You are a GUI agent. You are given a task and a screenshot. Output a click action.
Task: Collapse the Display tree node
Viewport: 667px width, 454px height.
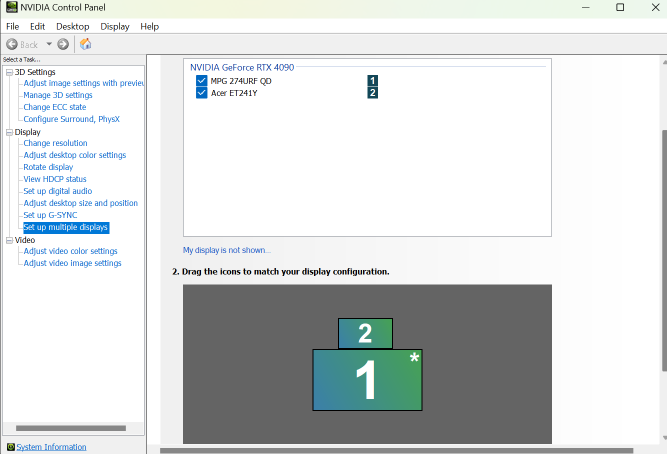click(x=8, y=132)
